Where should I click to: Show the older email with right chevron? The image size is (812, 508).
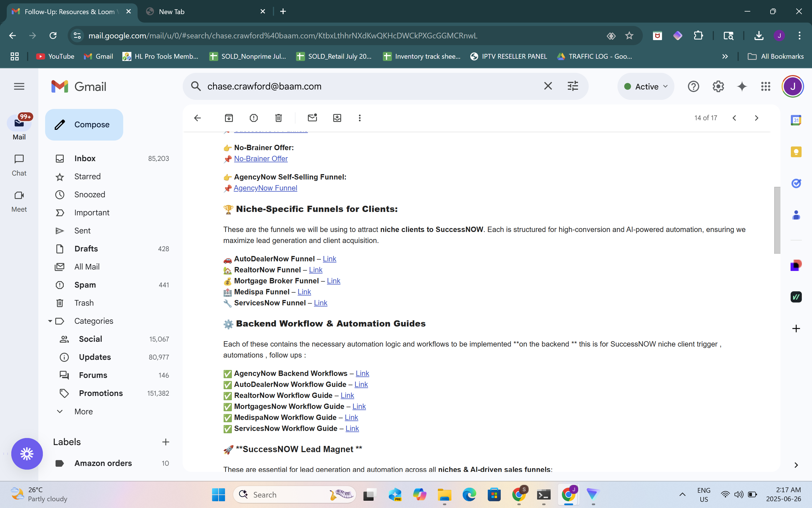pyautogui.click(x=756, y=118)
